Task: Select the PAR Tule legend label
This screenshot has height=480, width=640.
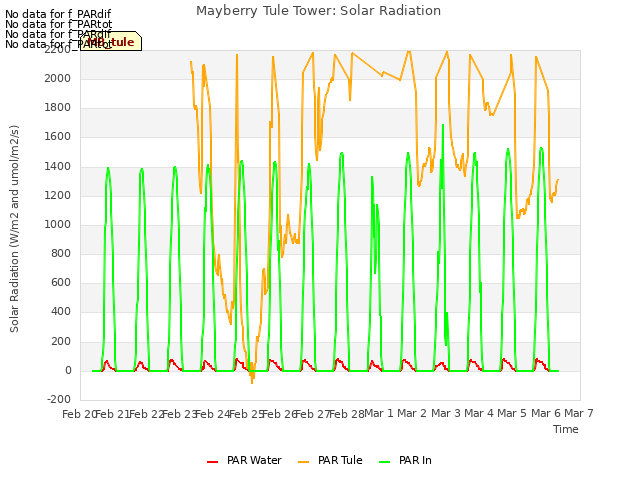Action: 340,460
